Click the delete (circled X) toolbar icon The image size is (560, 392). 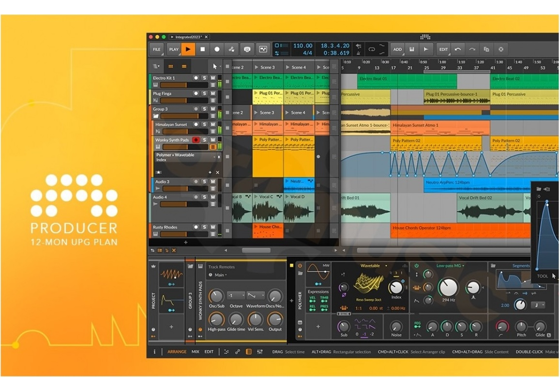[501, 49]
